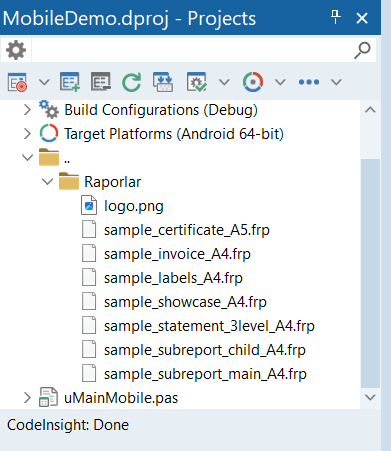Viewport: 391px width, 451px height.
Task: Click the Raporlar folder icon
Action: click(69, 181)
